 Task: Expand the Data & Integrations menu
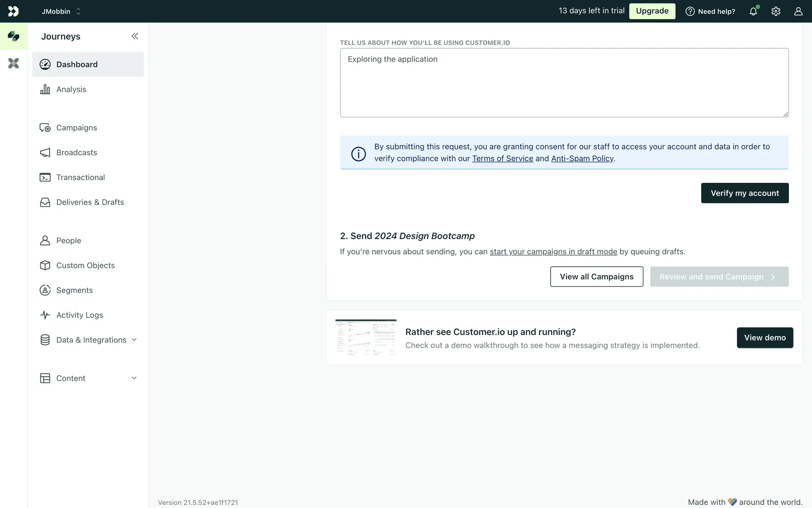[134, 340]
